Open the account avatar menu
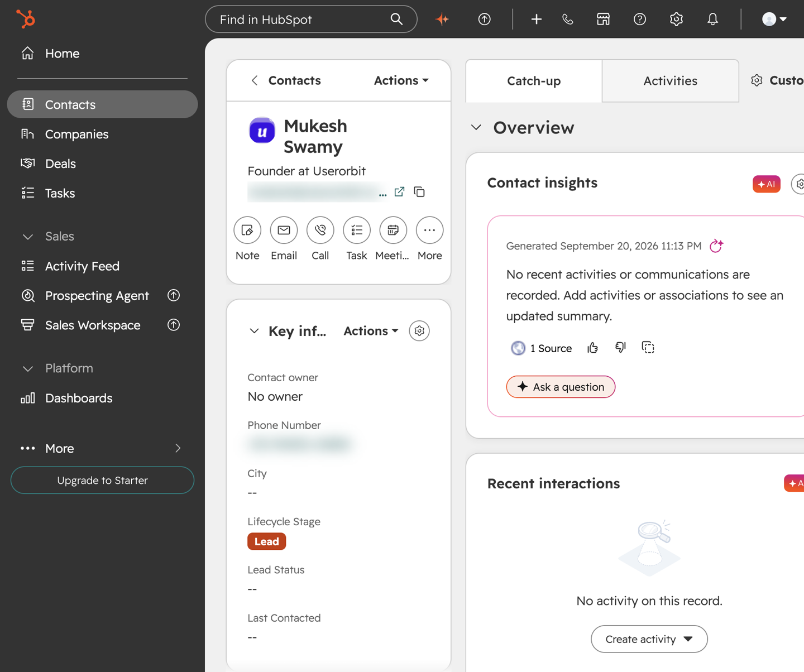The height and width of the screenshot is (672, 804). [x=774, y=19]
